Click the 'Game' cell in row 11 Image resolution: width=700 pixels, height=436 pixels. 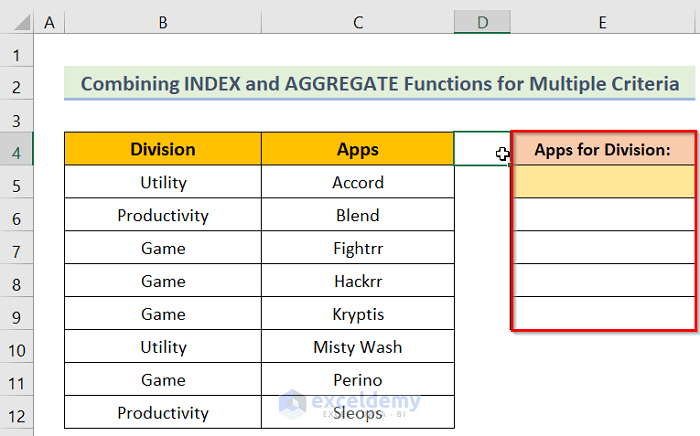[163, 380]
